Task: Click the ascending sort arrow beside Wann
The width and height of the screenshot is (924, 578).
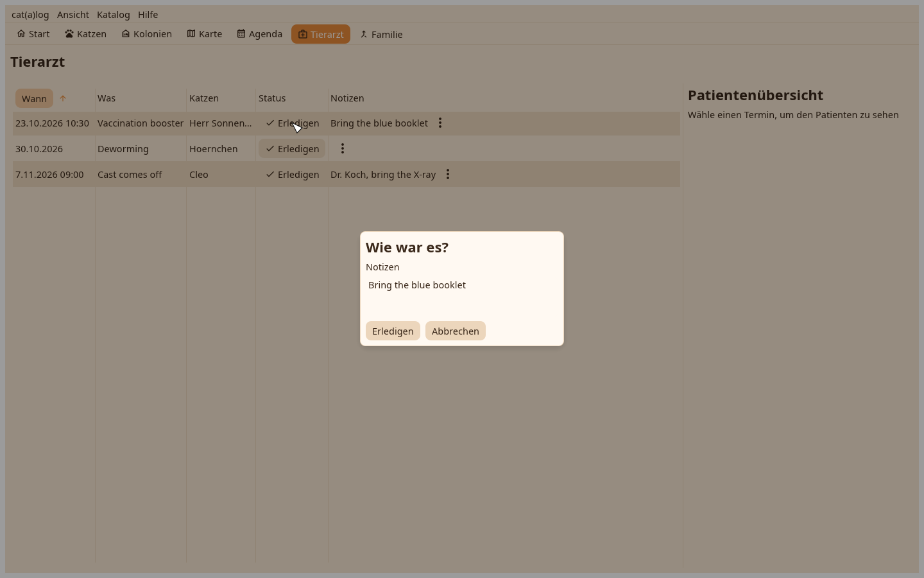Action: 63,98
